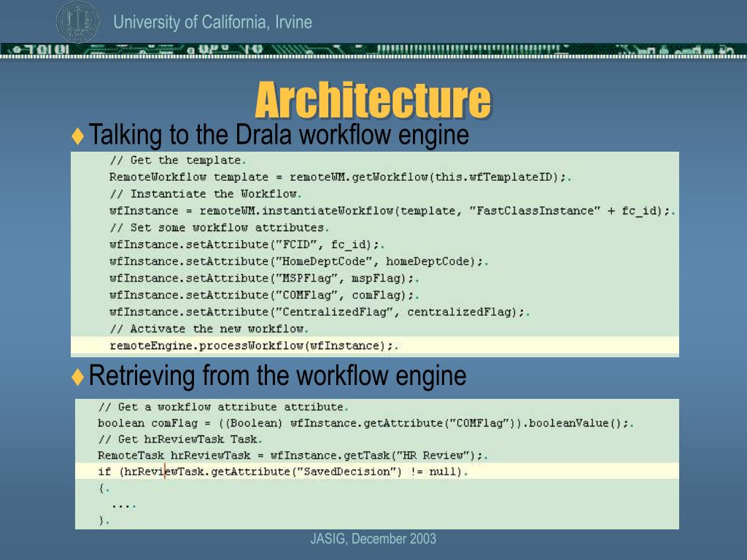747x560 pixels.
Task: Click the setAttribute("HomeDeptCode") line
Action: [298, 262]
